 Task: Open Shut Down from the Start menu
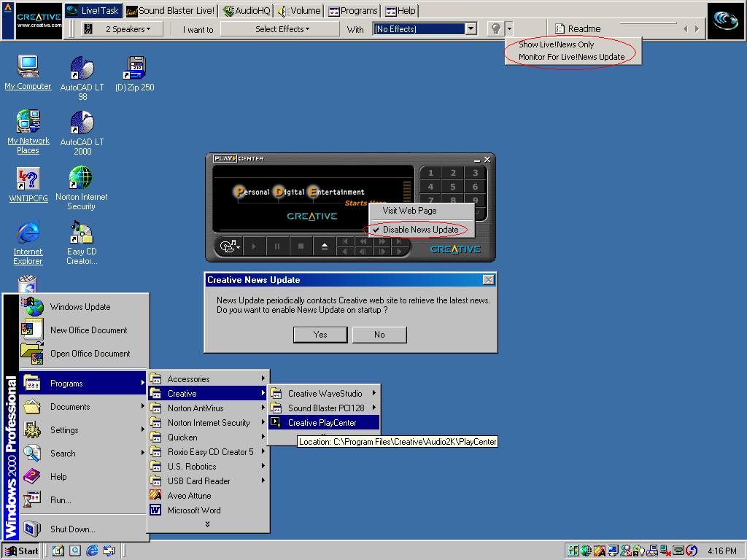click(84, 529)
